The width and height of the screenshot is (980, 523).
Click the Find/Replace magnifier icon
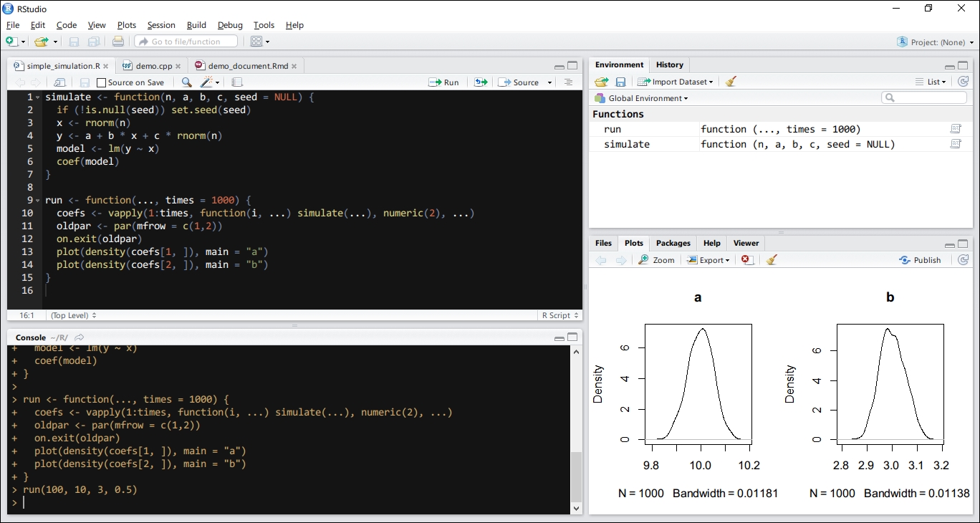(186, 82)
